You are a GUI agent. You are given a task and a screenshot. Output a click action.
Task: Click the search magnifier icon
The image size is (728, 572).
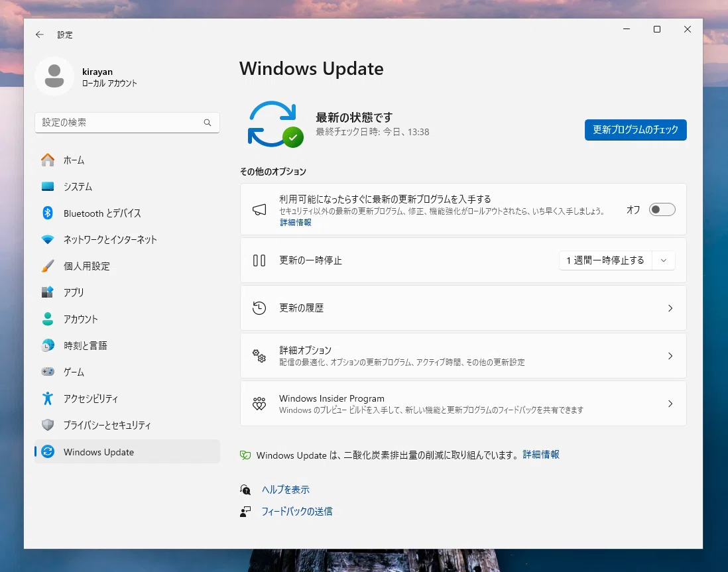click(208, 123)
